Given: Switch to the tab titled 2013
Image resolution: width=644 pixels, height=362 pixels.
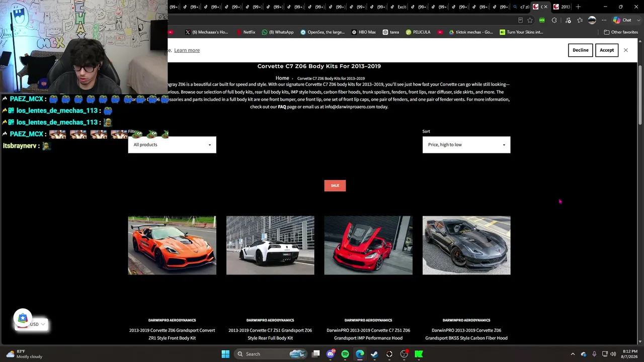Looking at the screenshot, I should 562,7.
